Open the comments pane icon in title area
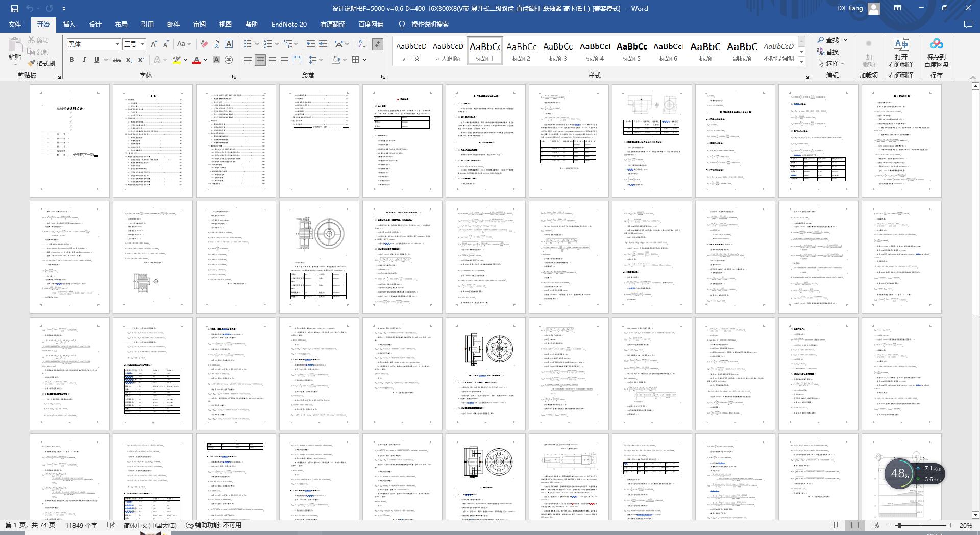980x535 pixels. tap(968, 24)
